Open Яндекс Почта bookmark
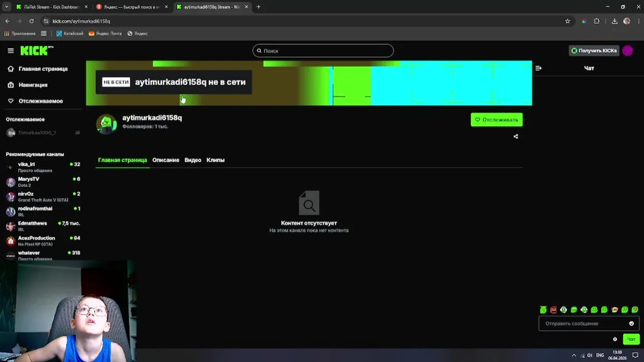The image size is (644, 362). (x=105, y=34)
